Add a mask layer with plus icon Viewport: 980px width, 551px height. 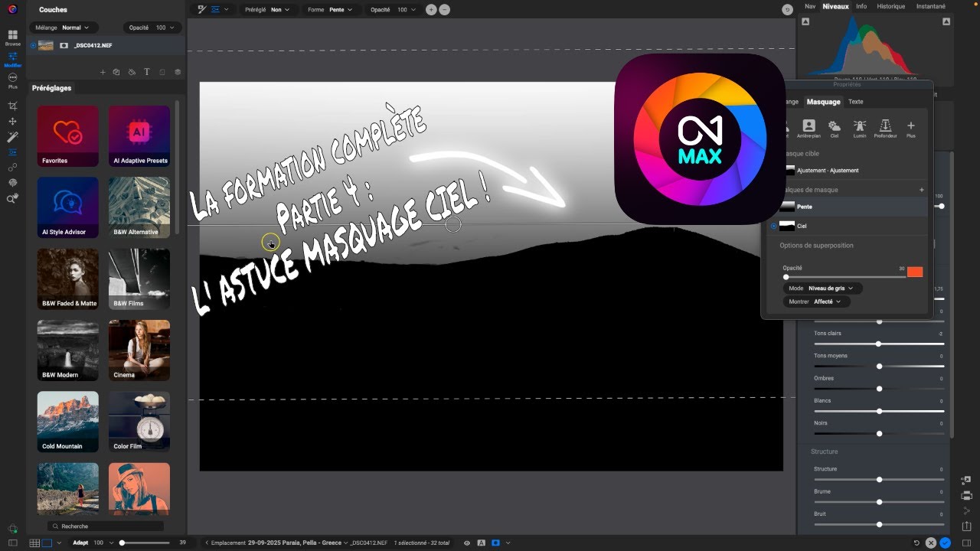921,190
